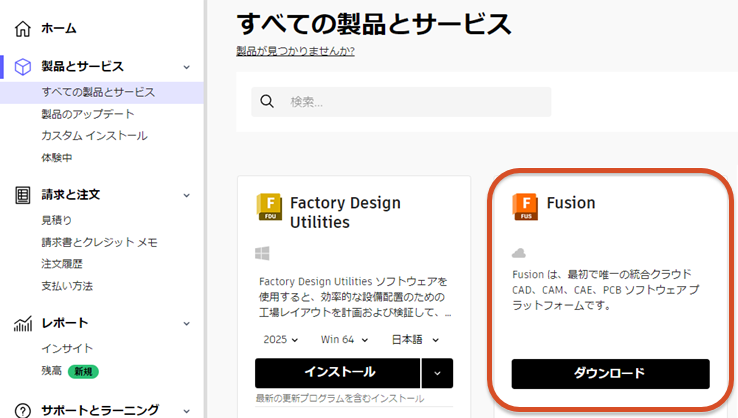Image resolution: width=738 pixels, height=418 pixels.
Task: Click the billing and orders list icon
Action: point(23,195)
